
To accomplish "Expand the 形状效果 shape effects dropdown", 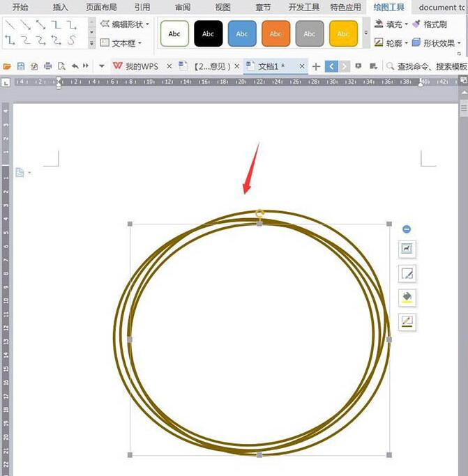I will coord(436,43).
